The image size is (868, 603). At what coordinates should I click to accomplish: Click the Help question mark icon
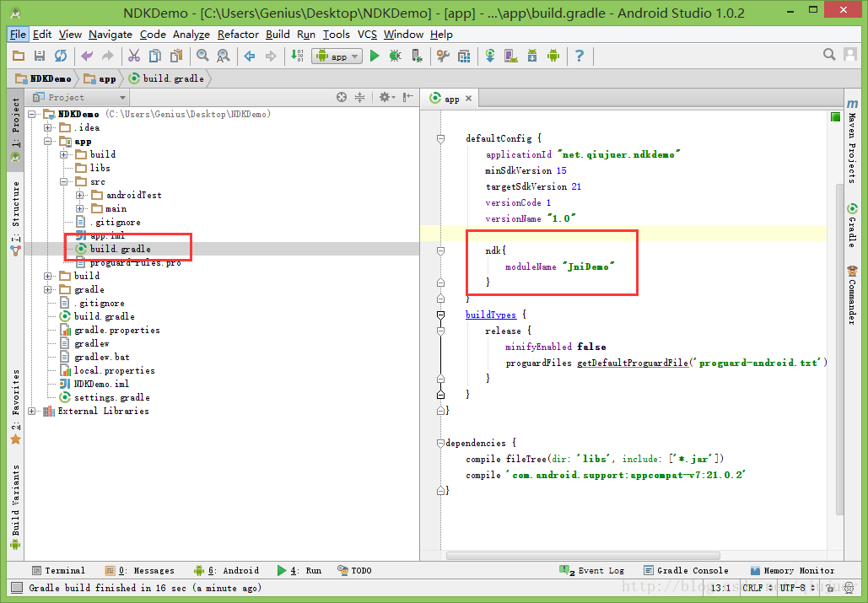coord(579,56)
